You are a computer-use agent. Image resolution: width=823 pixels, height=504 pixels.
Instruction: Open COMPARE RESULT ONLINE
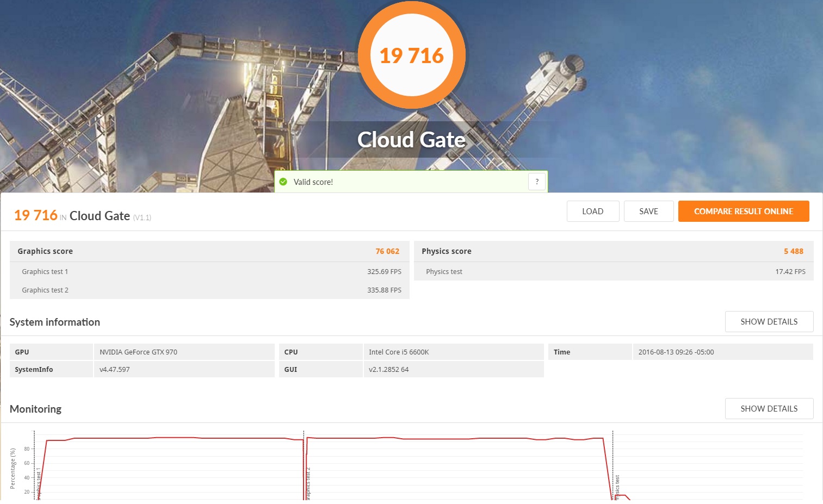[744, 211]
